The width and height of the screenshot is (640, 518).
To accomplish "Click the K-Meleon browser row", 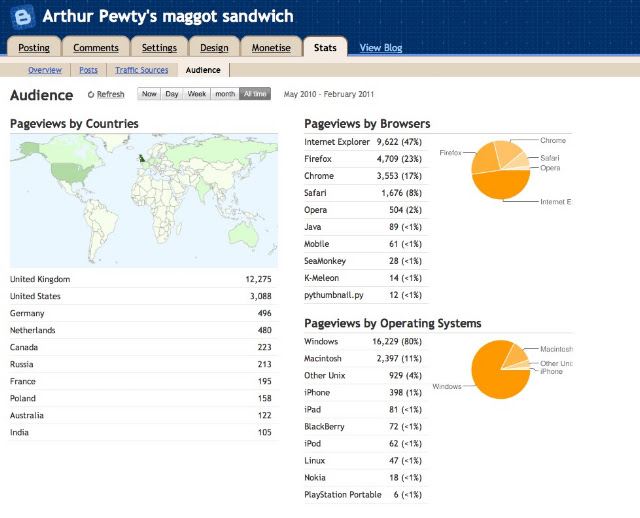I will pos(366,278).
